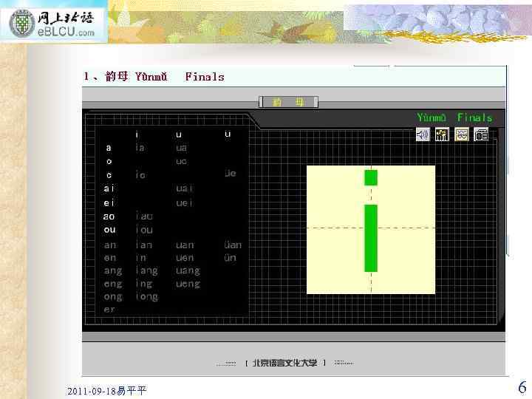532x399 pixels.
Task: Select the final "iao"
Action: (144, 216)
